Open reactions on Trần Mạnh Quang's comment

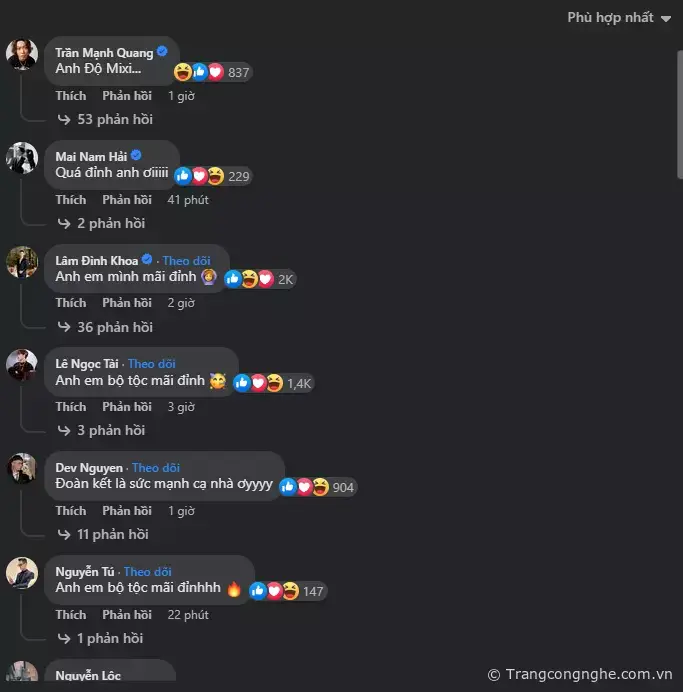(213, 72)
